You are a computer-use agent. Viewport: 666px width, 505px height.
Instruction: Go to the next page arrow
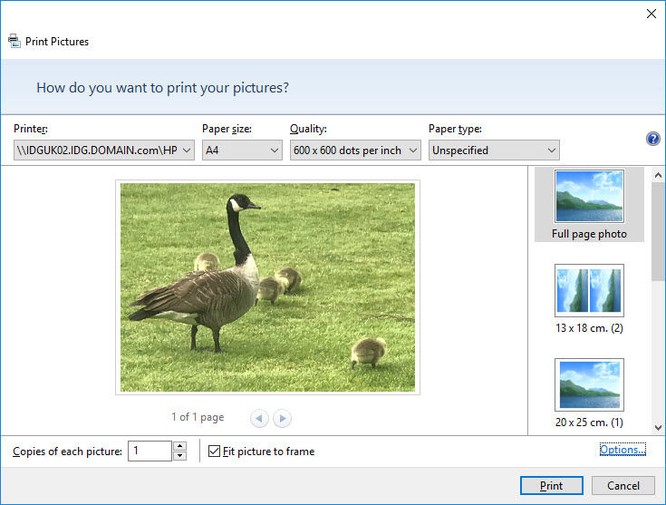tap(282, 418)
